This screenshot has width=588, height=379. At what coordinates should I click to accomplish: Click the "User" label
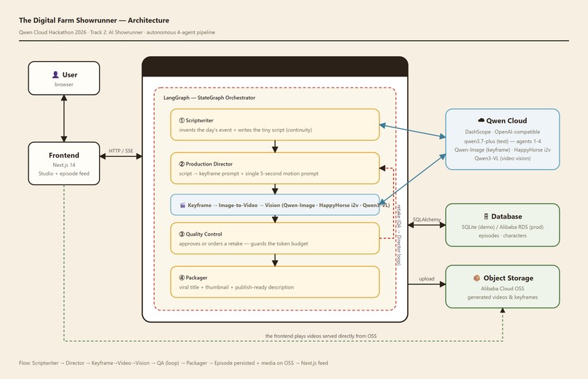coord(70,75)
